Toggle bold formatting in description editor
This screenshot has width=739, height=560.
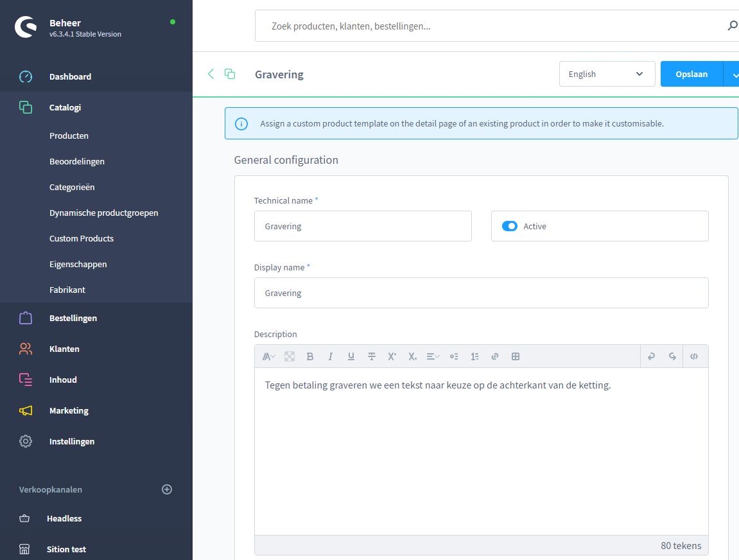point(310,356)
